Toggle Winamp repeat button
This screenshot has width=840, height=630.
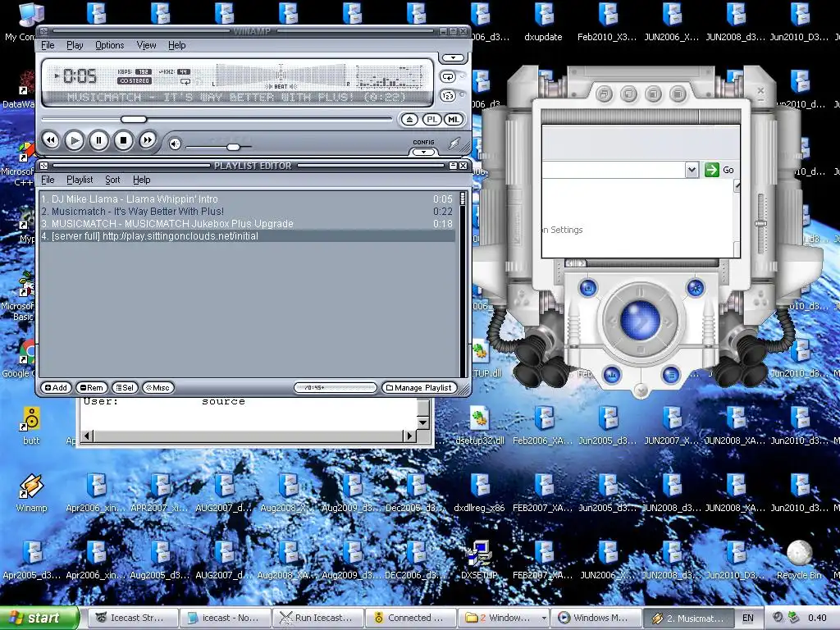tap(447, 76)
